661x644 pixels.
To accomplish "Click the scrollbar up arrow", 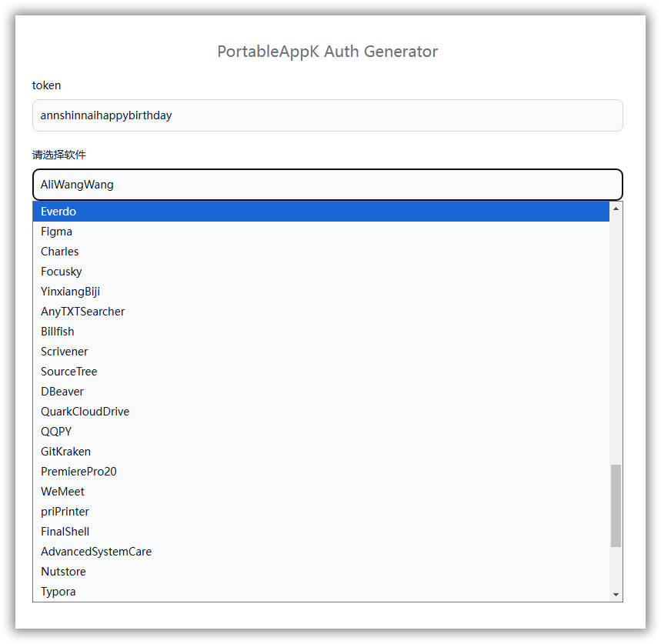I will click(x=616, y=209).
